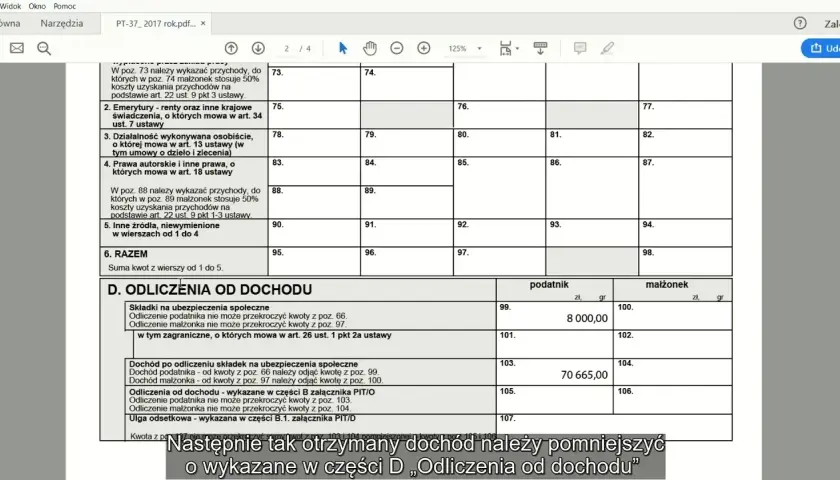Switch to the Narzędzia tab
This screenshot has height=480, width=840.
pyautogui.click(x=62, y=23)
